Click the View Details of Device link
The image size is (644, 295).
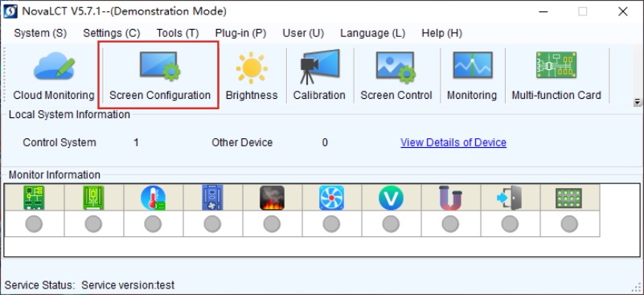pyautogui.click(x=453, y=142)
